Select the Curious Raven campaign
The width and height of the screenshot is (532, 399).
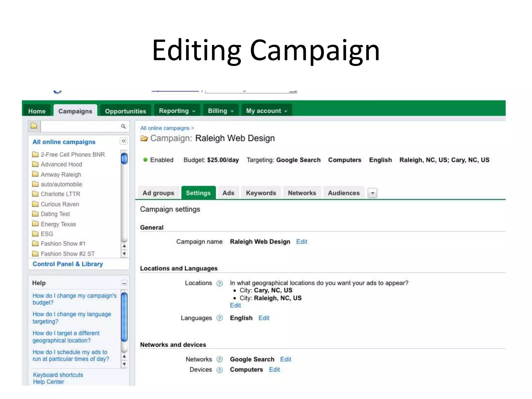point(60,204)
